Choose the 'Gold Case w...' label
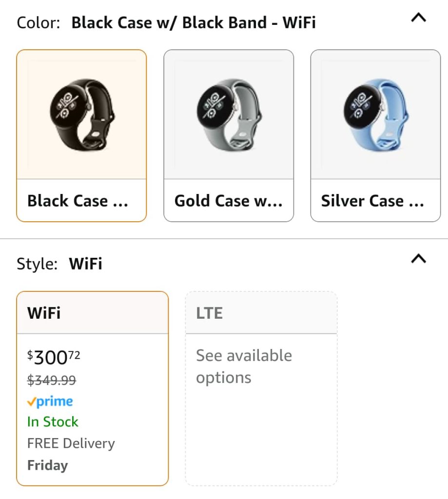This screenshot has height=499, width=448. pyautogui.click(x=228, y=201)
